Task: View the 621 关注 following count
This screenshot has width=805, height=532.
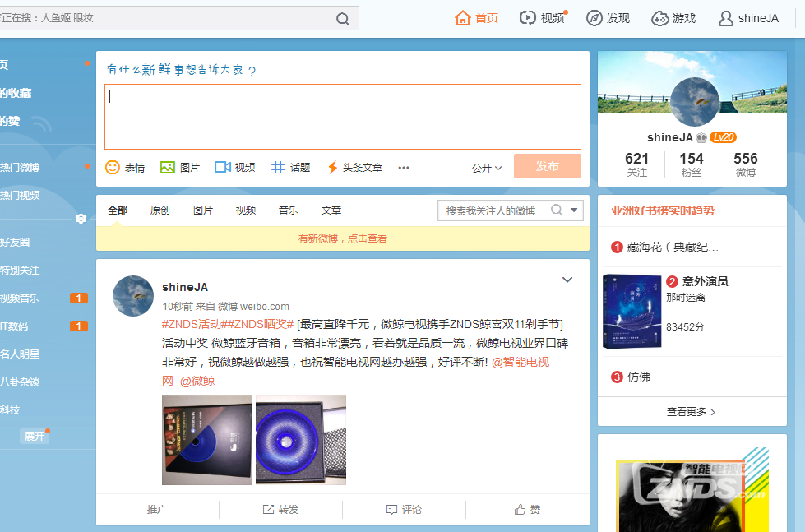Action: pyautogui.click(x=636, y=164)
